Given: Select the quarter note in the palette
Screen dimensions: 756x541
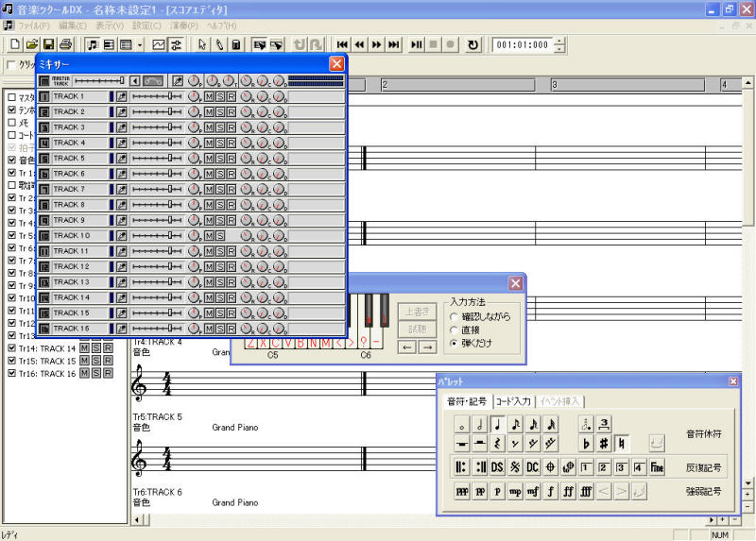Looking at the screenshot, I should tap(497, 425).
